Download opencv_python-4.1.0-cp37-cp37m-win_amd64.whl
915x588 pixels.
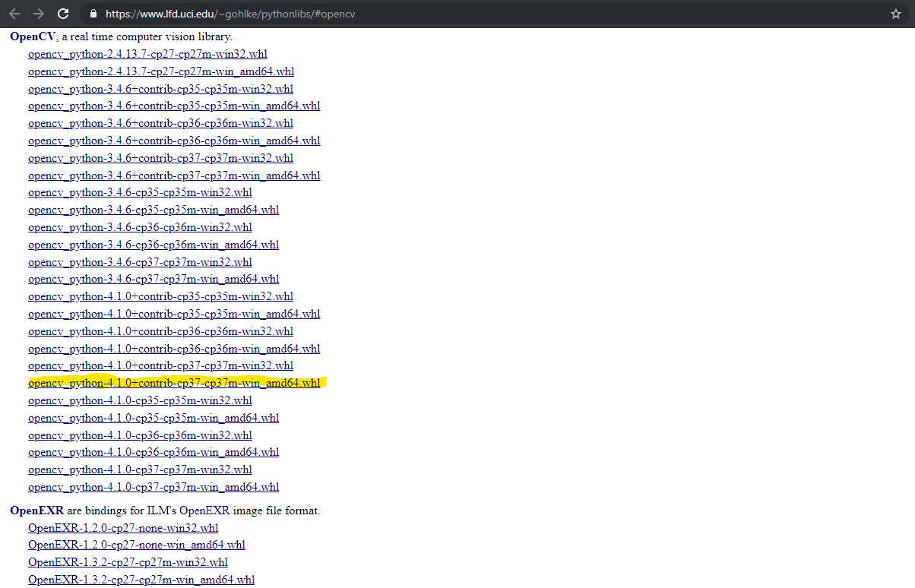pyautogui.click(x=154, y=487)
